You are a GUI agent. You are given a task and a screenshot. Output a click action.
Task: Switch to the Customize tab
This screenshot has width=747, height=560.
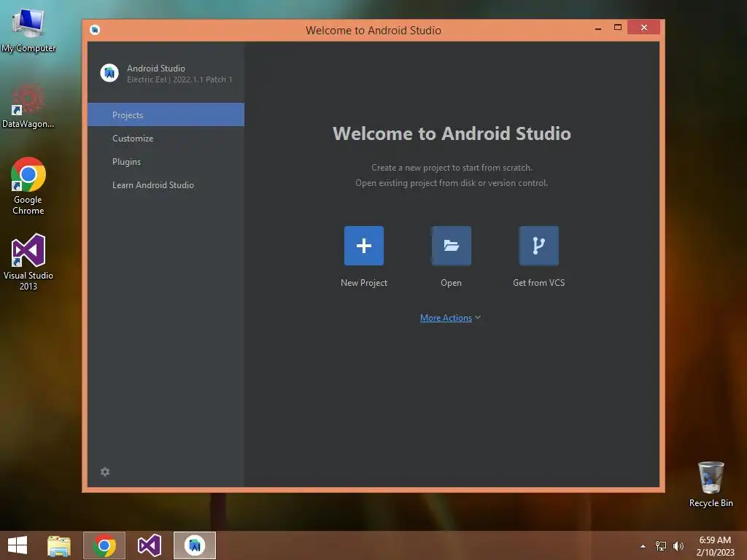(166, 138)
